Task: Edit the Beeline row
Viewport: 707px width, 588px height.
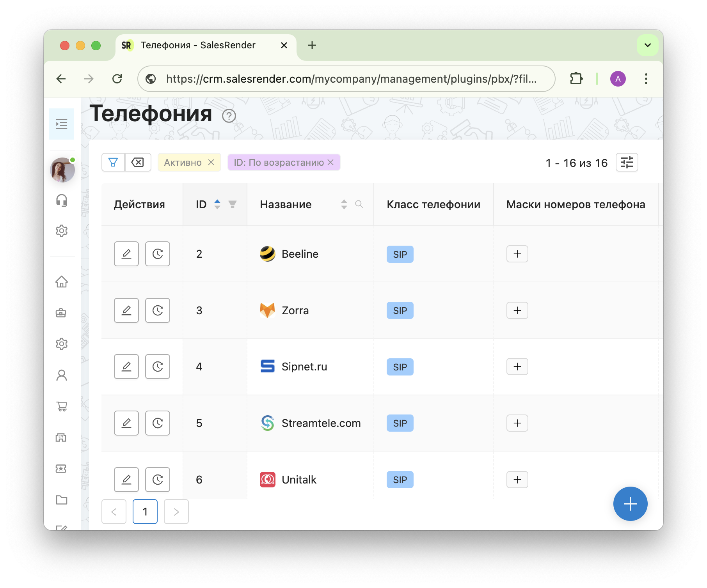Action: coord(126,254)
